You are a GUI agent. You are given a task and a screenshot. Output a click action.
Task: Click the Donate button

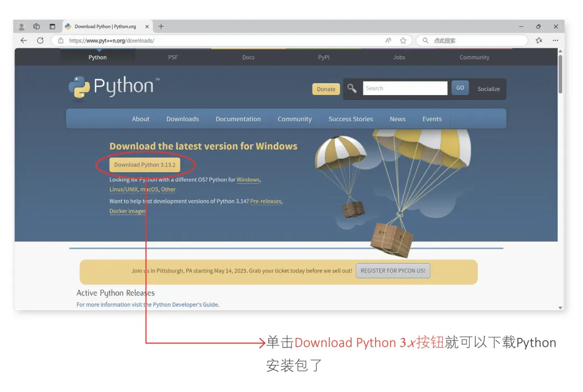[326, 89]
